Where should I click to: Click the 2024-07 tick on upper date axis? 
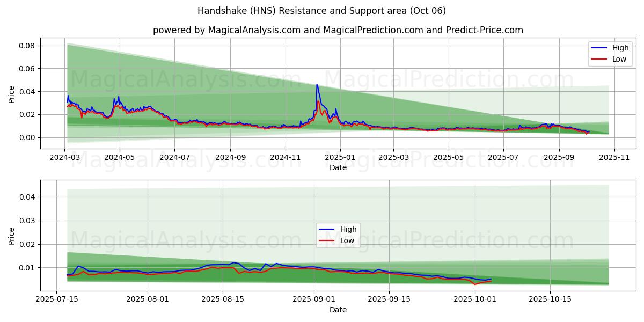174,158
